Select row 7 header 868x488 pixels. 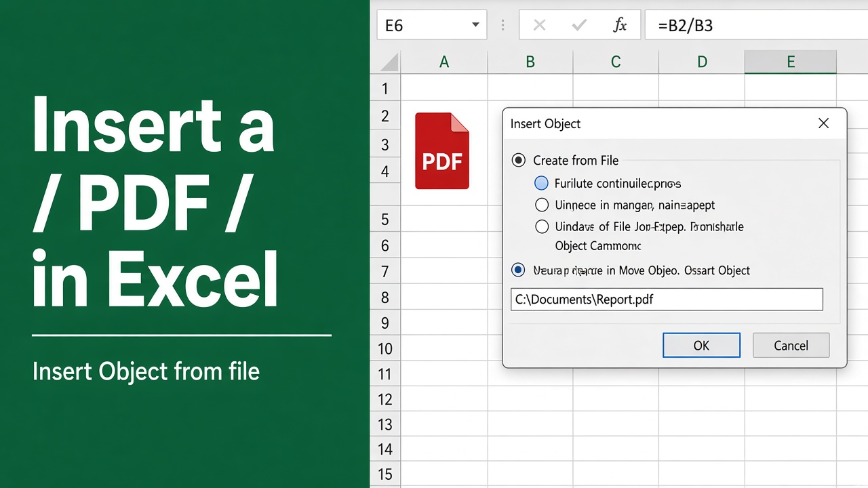(x=385, y=271)
